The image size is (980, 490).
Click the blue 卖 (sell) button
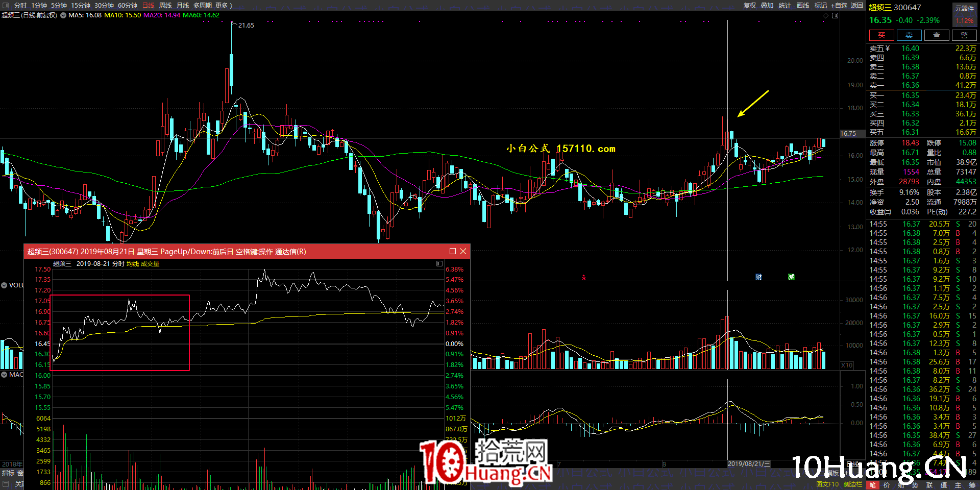(x=909, y=35)
